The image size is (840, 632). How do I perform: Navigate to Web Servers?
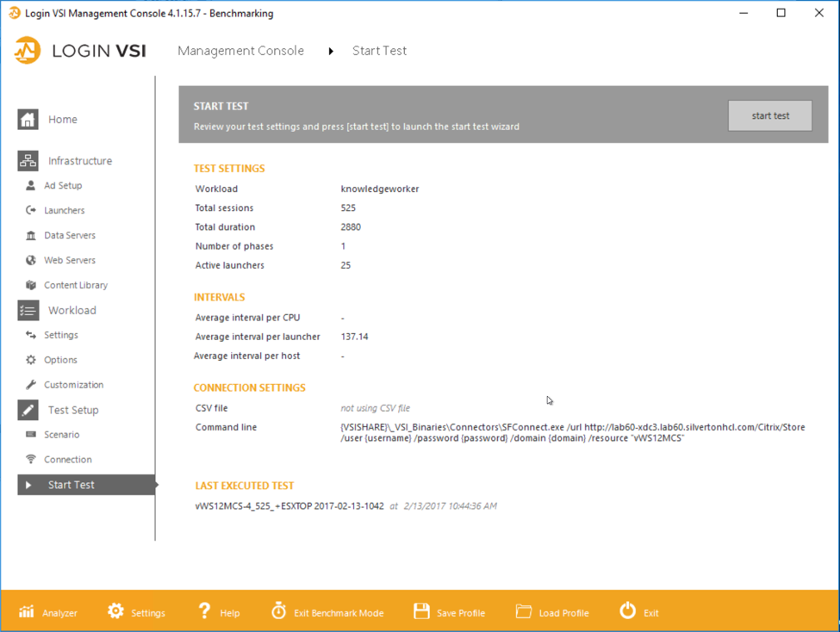tap(70, 261)
